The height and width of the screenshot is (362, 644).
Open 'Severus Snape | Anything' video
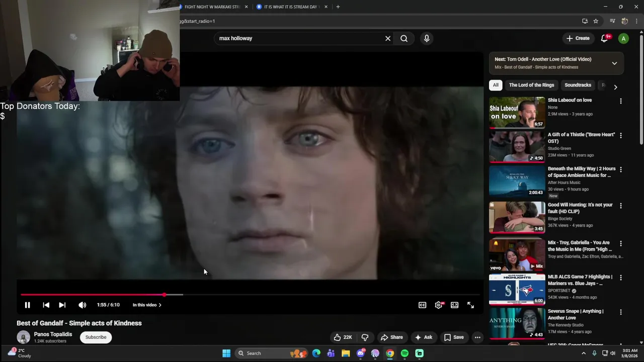(576, 314)
